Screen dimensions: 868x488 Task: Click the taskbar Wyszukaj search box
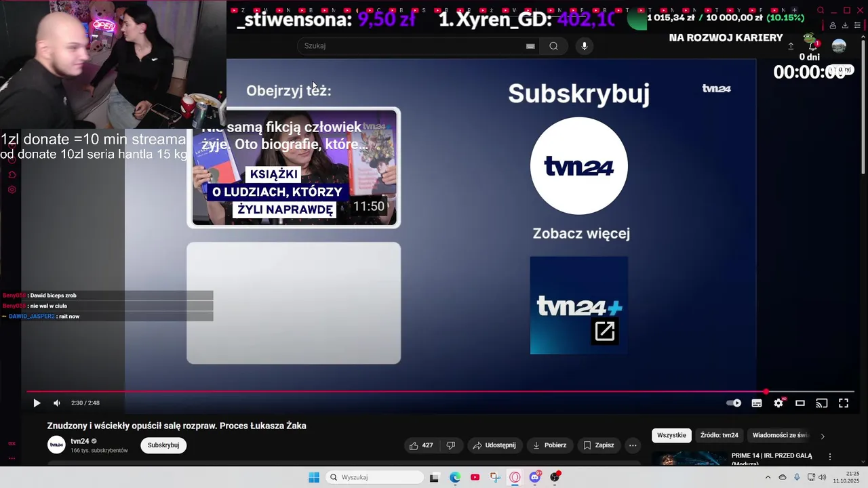374,477
